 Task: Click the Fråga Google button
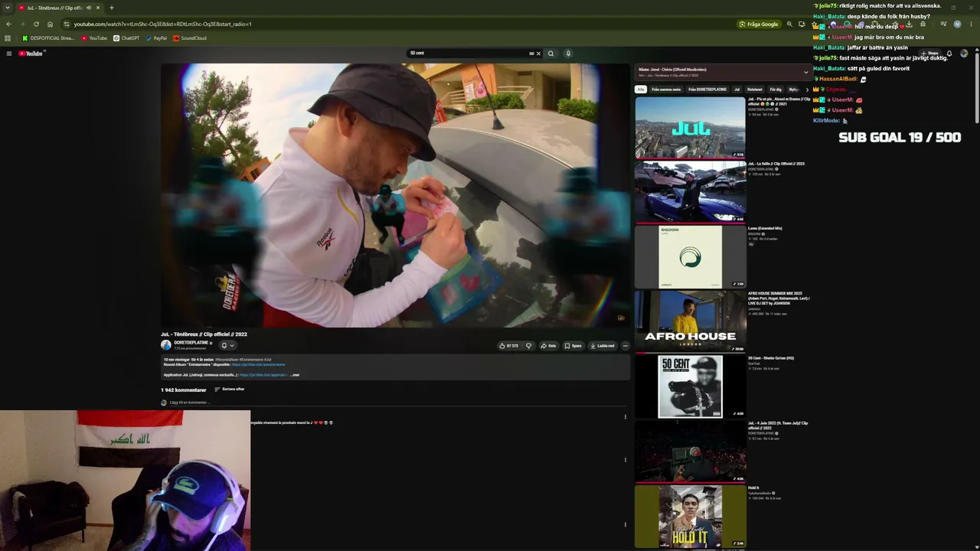[759, 24]
